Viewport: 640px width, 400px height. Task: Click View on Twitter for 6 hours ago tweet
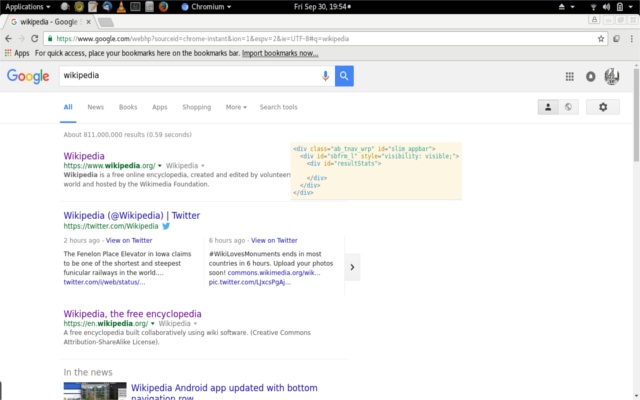click(274, 240)
